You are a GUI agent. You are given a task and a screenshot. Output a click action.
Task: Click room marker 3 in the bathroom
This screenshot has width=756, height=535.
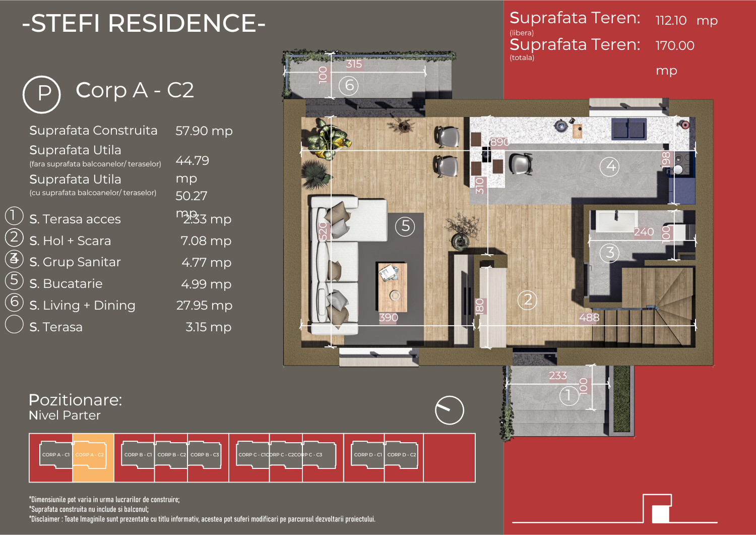click(x=610, y=253)
